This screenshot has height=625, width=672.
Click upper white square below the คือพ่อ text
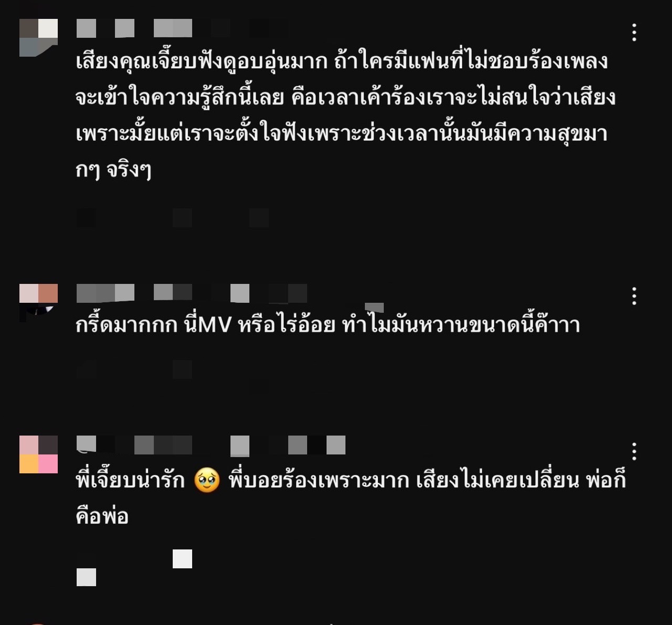[x=182, y=559]
